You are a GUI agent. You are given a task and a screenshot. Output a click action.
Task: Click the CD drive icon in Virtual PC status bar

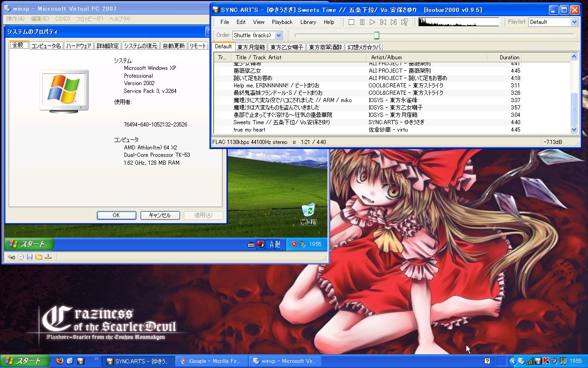pyautogui.click(x=21, y=257)
